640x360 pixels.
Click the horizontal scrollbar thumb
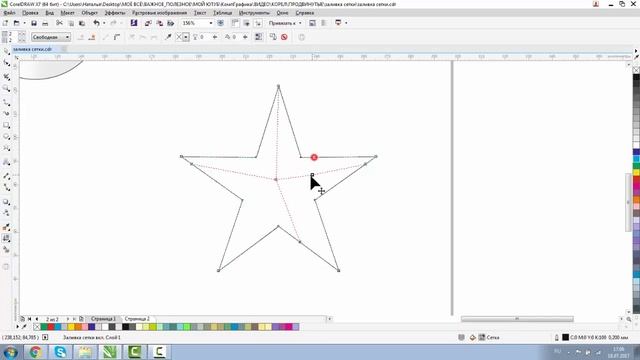[x=517, y=319]
